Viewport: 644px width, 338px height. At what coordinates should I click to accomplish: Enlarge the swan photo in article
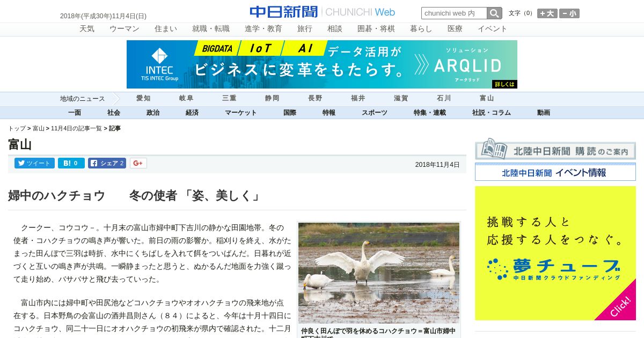pyautogui.click(x=379, y=273)
